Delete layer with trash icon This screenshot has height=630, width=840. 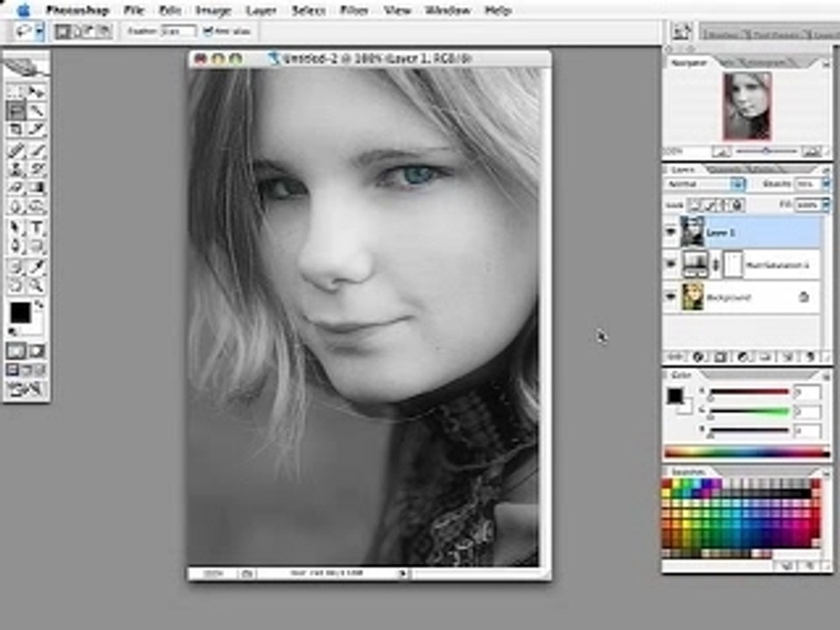click(x=810, y=357)
